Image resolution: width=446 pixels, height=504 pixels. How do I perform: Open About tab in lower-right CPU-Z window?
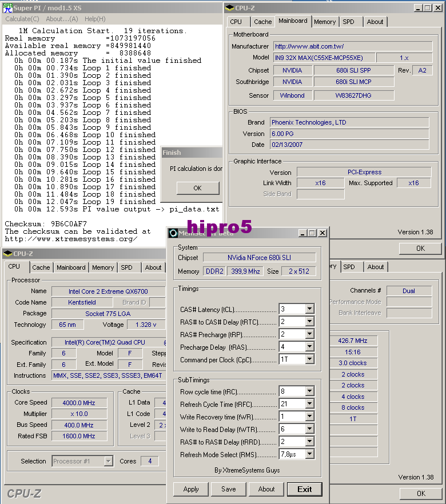(376, 267)
